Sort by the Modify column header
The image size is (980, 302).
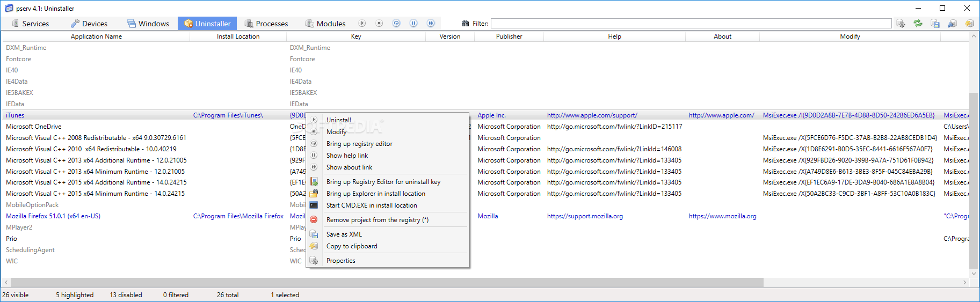(850, 36)
